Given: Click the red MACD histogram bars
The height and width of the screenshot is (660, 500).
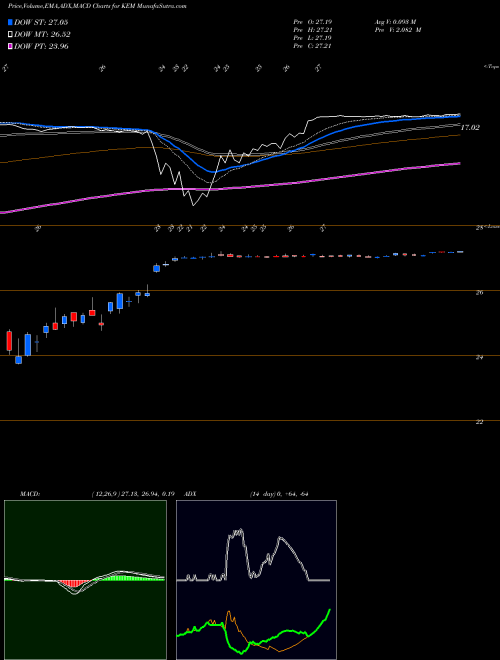Looking at the screenshot, I should [x=74, y=584].
